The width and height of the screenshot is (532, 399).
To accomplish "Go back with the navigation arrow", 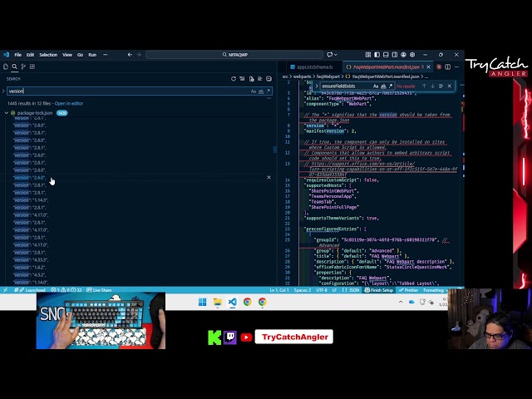I will 130,55.
